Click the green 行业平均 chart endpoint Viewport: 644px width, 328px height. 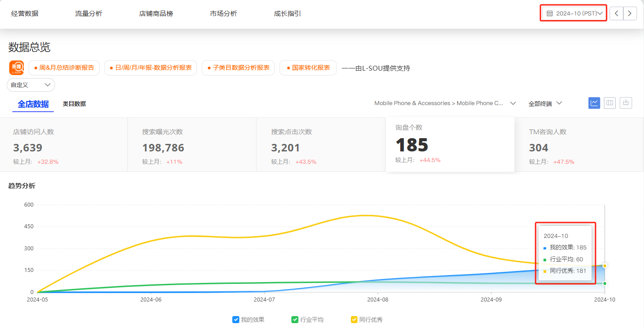605,283
